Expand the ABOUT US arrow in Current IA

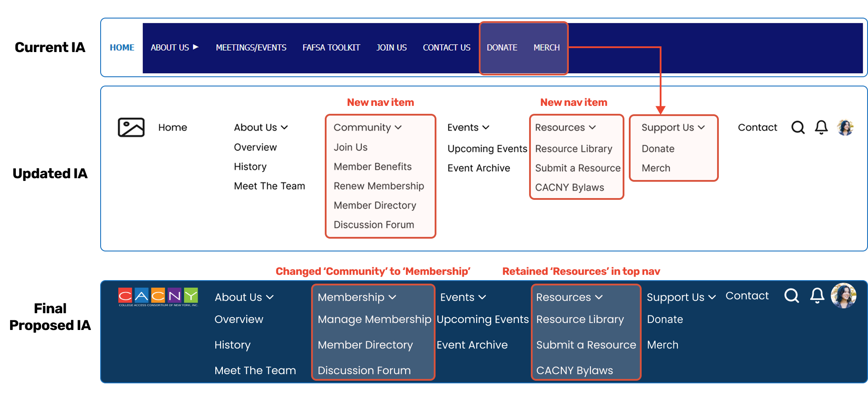[x=195, y=47]
